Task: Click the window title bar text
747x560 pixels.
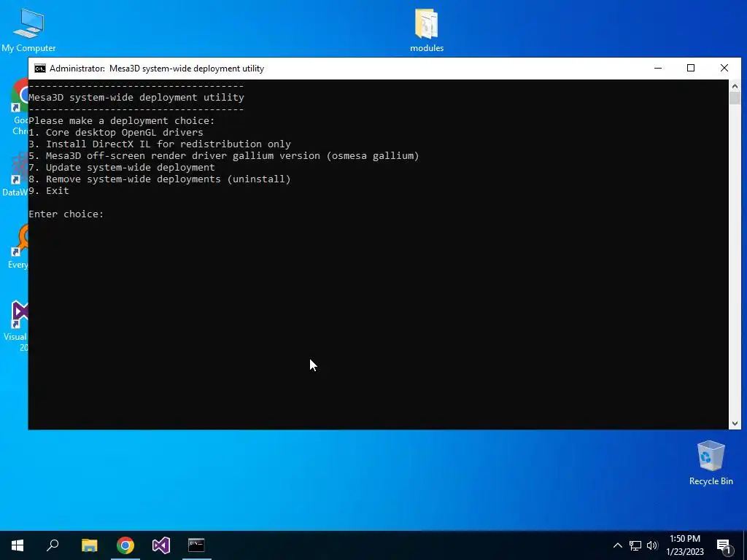Action: tap(157, 69)
